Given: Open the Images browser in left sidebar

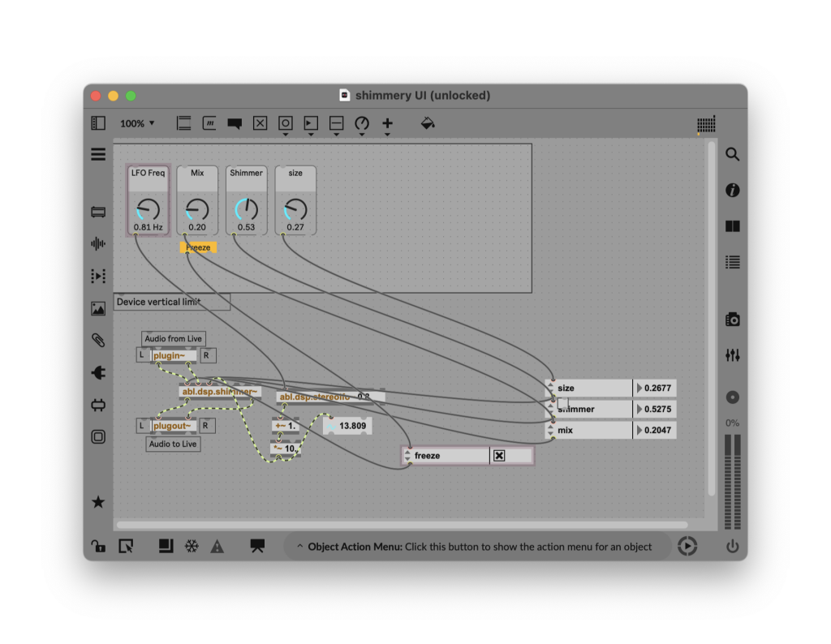Looking at the screenshot, I should click(x=98, y=308).
